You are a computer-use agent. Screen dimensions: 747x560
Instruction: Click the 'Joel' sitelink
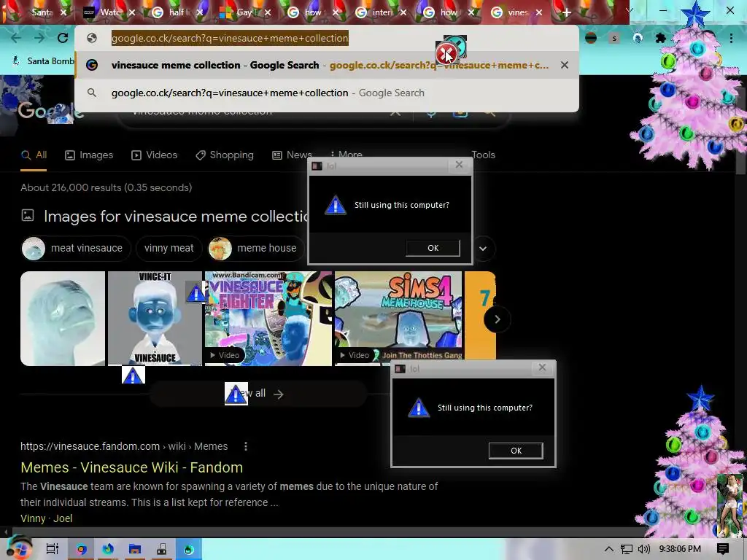63,518
